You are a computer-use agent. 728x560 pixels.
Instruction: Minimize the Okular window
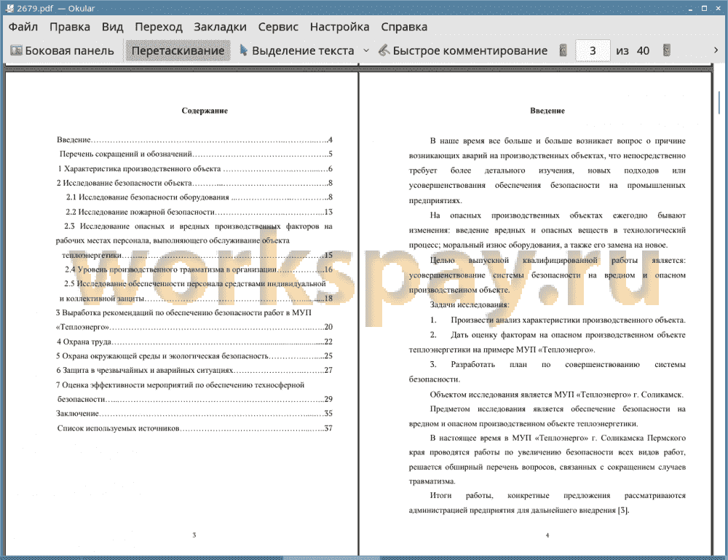(690, 8)
